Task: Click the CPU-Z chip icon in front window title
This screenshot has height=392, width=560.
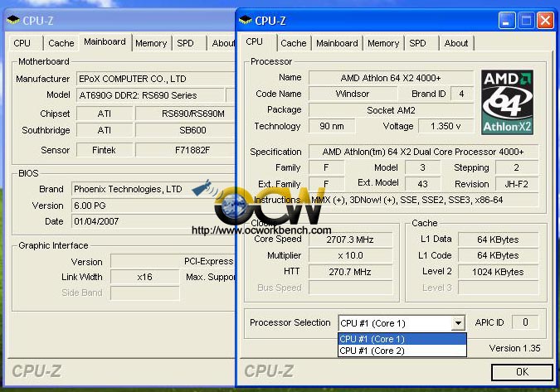Action: point(246,21)
